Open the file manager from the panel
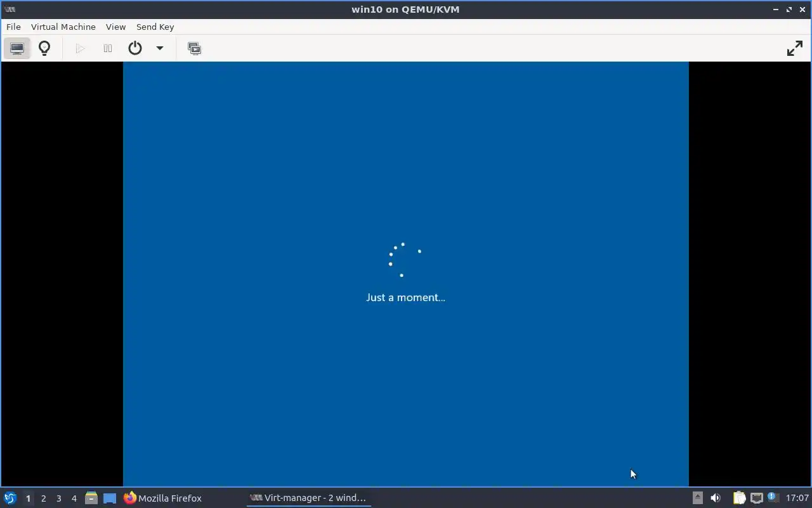The height and width of the screenshot is (508, 812). click(x=91, y=498)
